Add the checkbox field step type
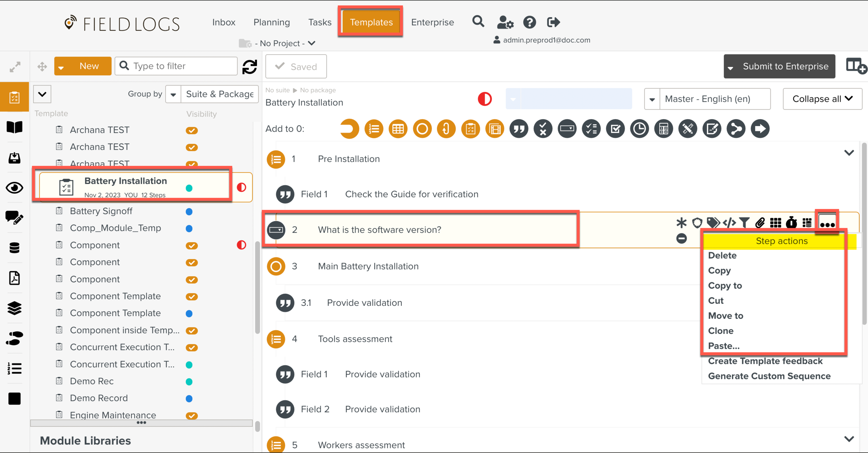 [616, 129]
